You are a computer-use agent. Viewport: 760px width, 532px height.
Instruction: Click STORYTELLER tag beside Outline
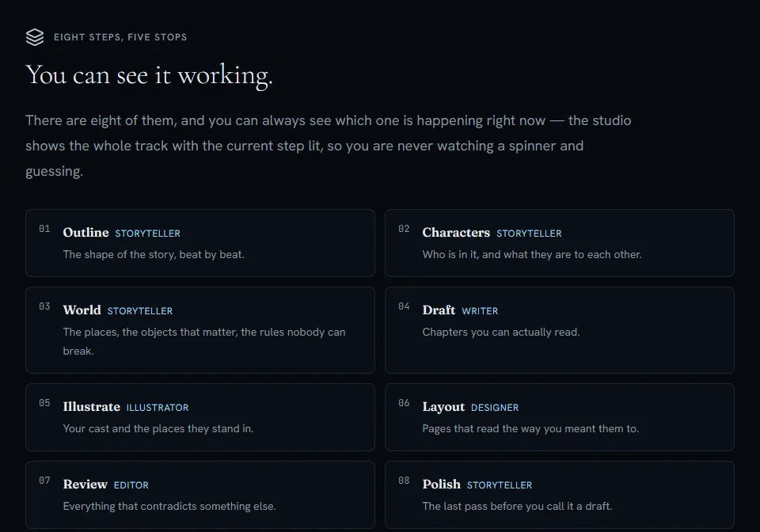(x=148, y=234)
